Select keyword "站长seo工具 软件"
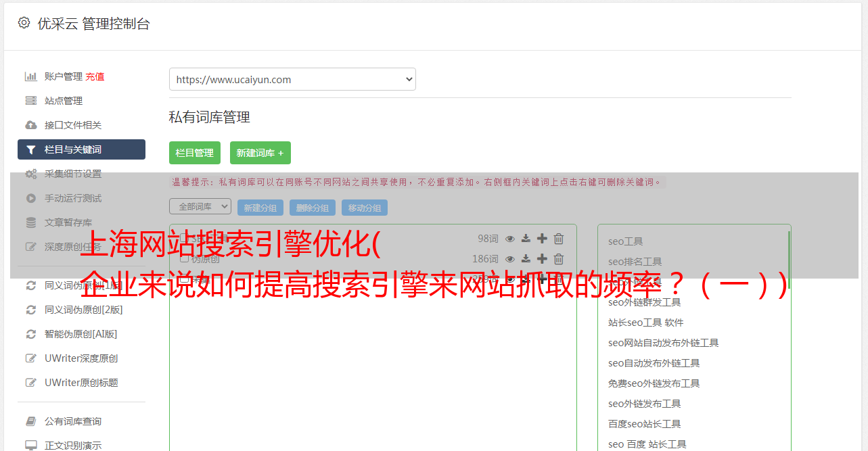The width and height of the screenshot is (868, 451). (x=646, y=323)
